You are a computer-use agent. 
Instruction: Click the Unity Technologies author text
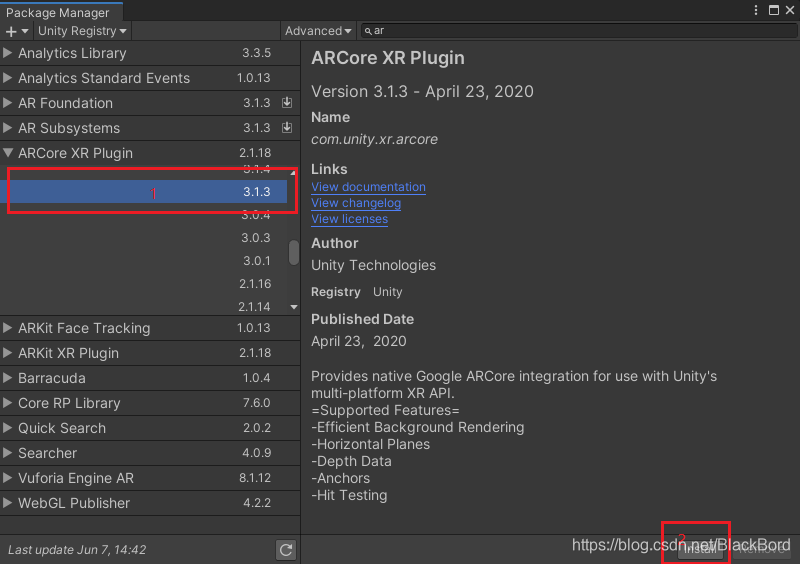373,265
